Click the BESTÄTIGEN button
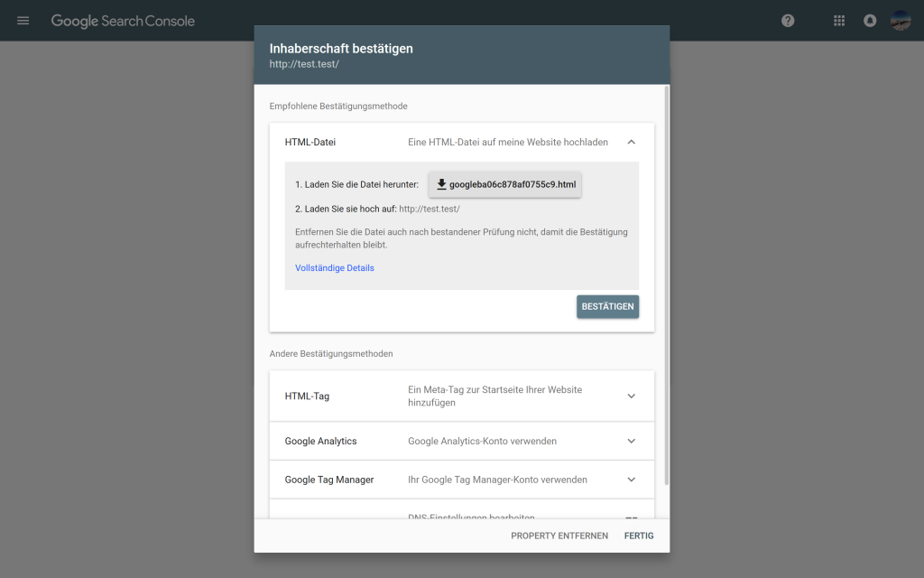The image size is (924, 578). [x=607, y=306]
